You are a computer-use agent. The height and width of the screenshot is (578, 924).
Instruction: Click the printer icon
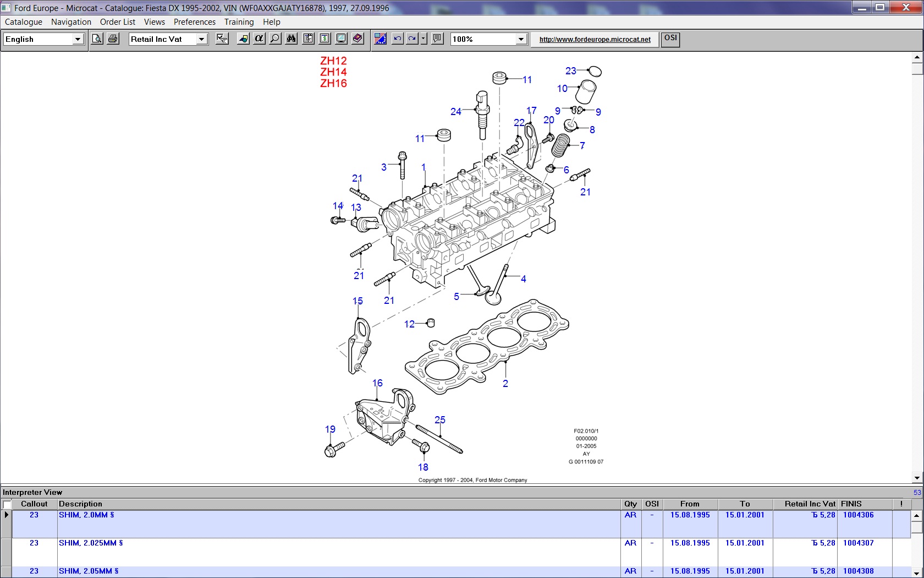click(113, 39)
